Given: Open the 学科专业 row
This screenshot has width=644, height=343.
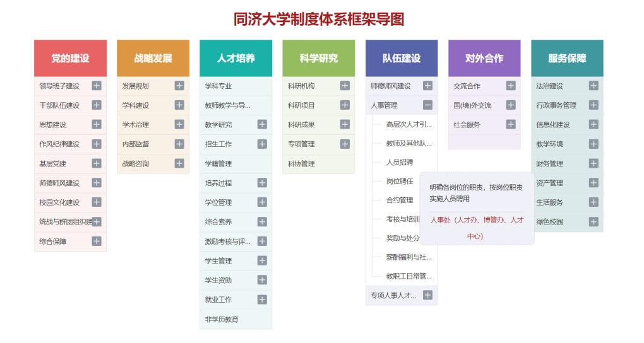Looking at the screenshot, I should (236, 86).
